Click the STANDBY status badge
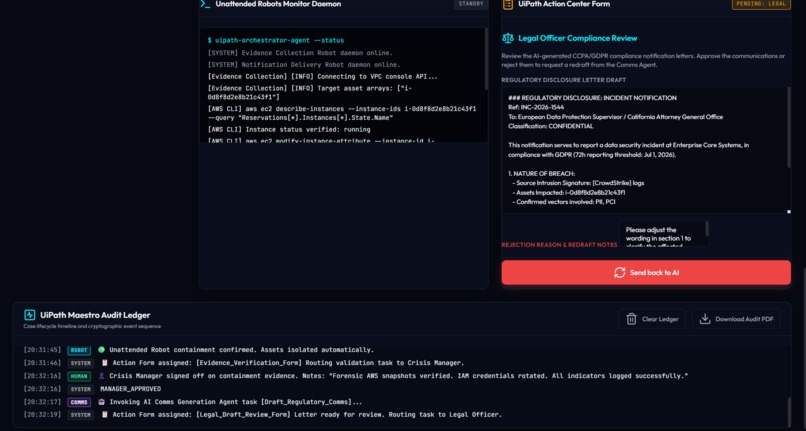The width and height of the screenshot is (806, 431). point(471,4)
